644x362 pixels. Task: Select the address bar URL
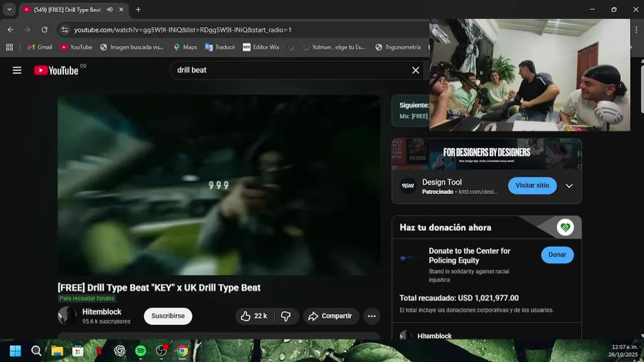(x=183, y=30)
